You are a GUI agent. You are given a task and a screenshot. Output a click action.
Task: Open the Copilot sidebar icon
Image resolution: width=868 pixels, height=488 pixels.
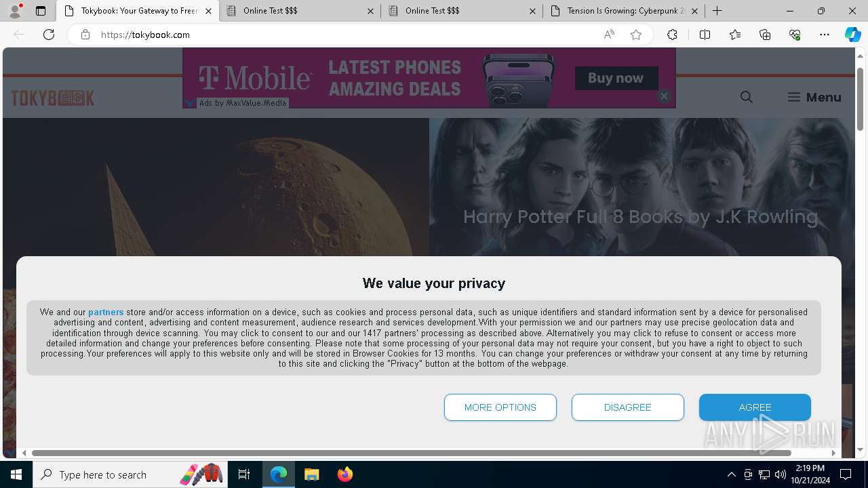852,35
